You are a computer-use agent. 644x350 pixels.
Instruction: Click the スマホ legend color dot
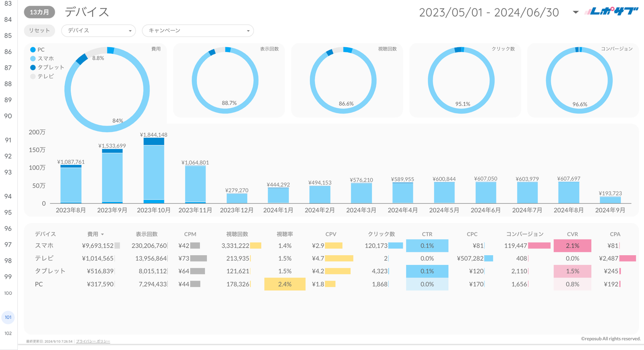point(33,58)
